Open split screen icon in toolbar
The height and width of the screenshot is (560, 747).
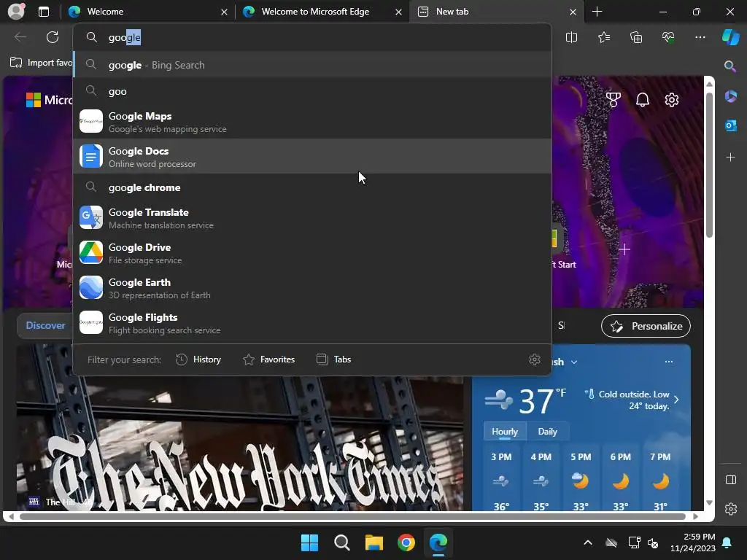(x=571, y=37)
